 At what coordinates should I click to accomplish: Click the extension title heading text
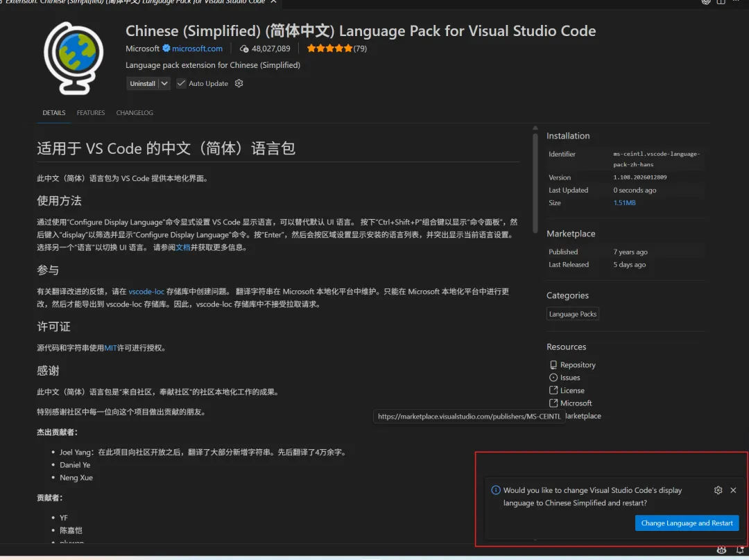tap(361, 31)
